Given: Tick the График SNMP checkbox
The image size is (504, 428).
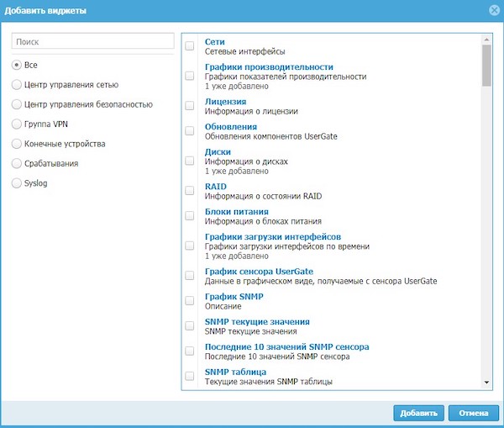Looking at the screenshot, I should (x=190, y=302).
